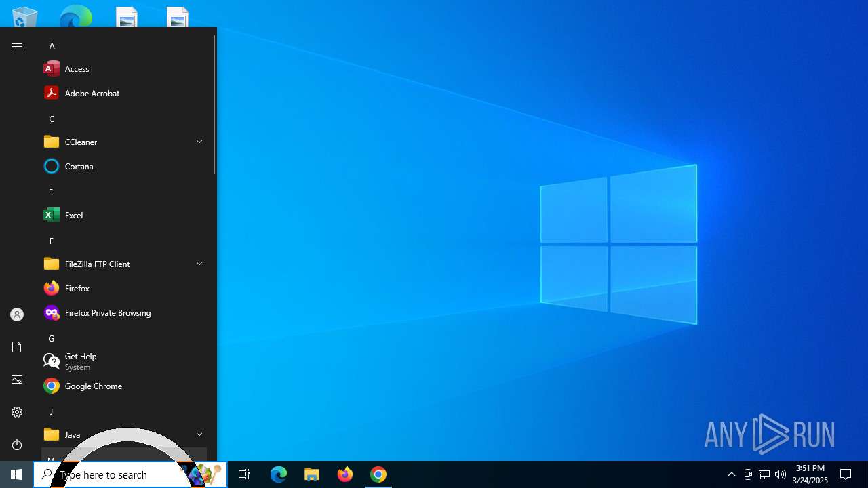
Task: Open Documents from the Start sidebar
Action: [x=17, y=347]
